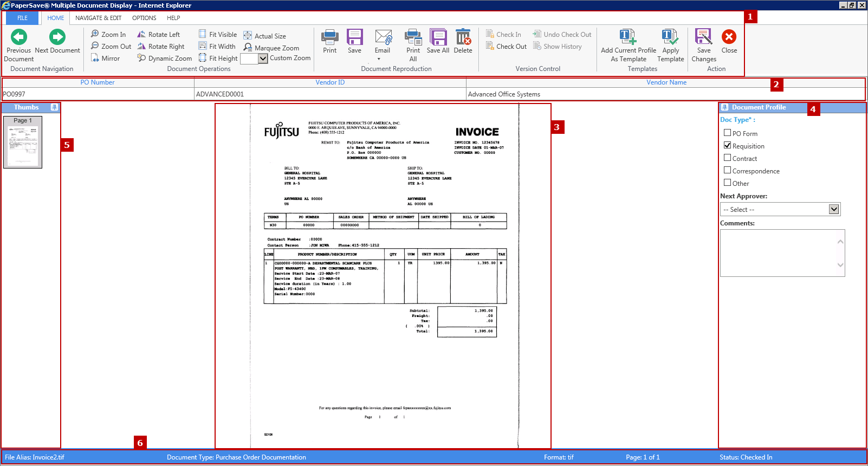Expand the Email options arrow
This screenshot has height=466, width=868.
[x=379, y=59]
